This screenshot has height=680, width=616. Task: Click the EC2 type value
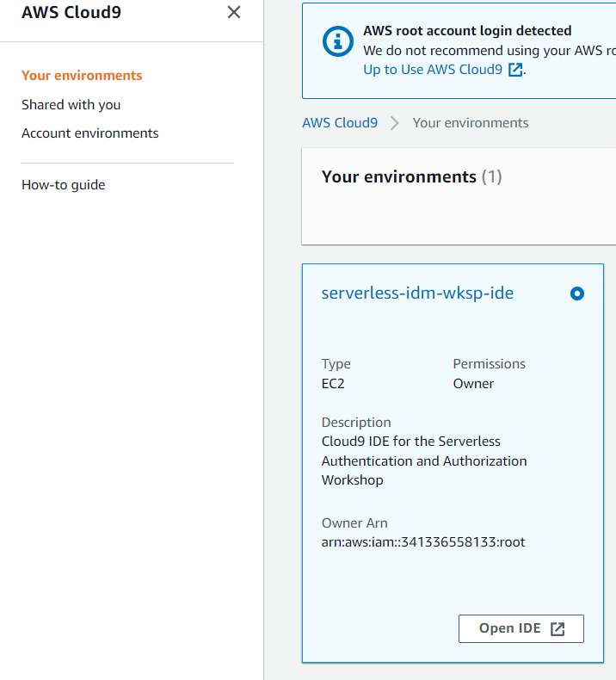pyautogui.click(x=333, y=384)
